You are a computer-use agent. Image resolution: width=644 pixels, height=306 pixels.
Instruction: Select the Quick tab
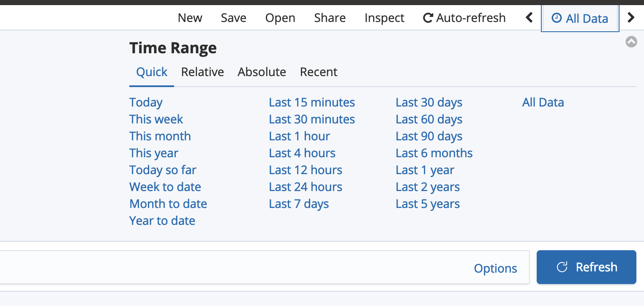tap(151, 72)
